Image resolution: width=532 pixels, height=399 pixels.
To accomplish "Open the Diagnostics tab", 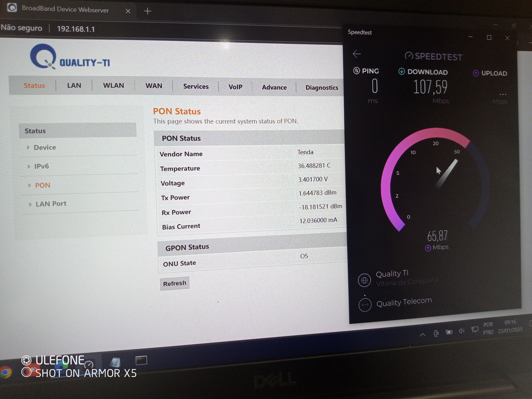I will pos(322,88).
